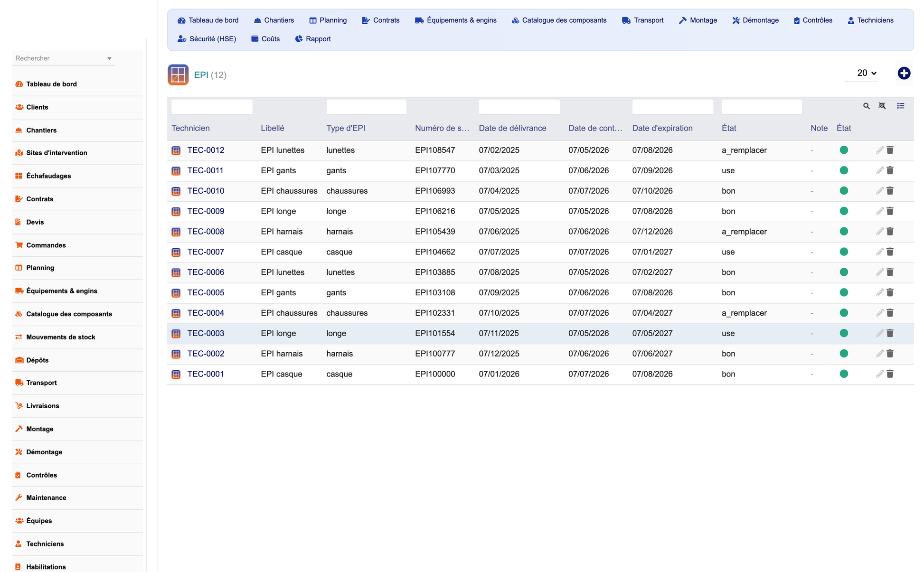
Task: Open Commandes in the sidebar
Action: [77, 245]
